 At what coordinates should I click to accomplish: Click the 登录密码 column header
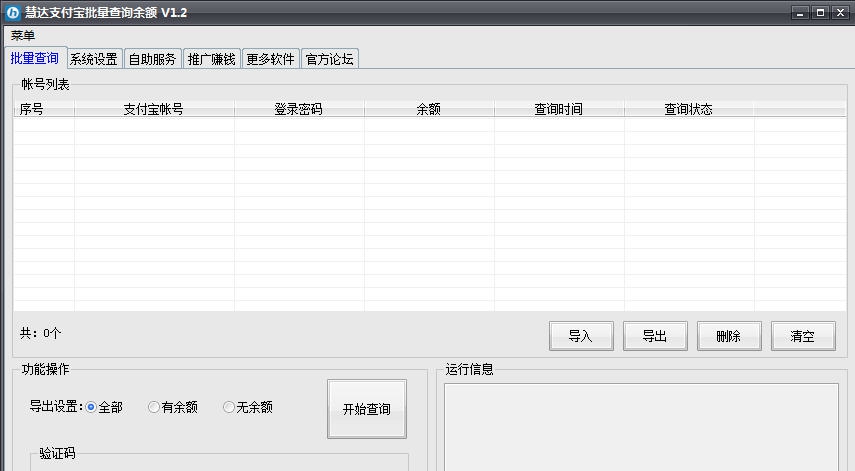coord(299,109)
